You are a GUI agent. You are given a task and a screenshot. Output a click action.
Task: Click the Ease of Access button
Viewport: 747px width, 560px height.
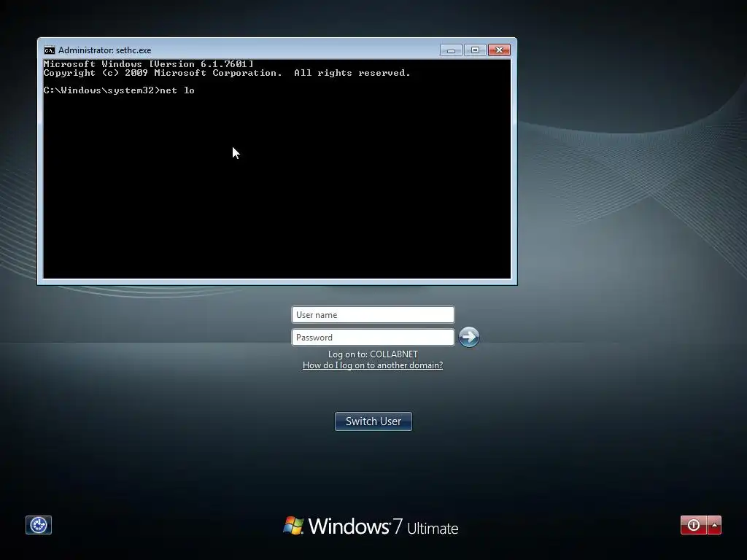(x=39, y=525)
